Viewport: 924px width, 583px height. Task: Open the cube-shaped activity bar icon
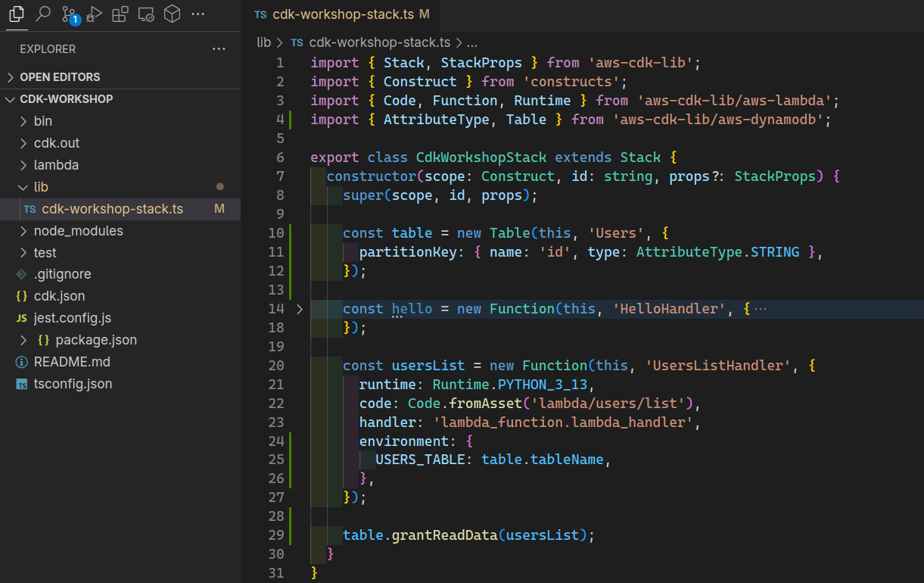point(172,14)
